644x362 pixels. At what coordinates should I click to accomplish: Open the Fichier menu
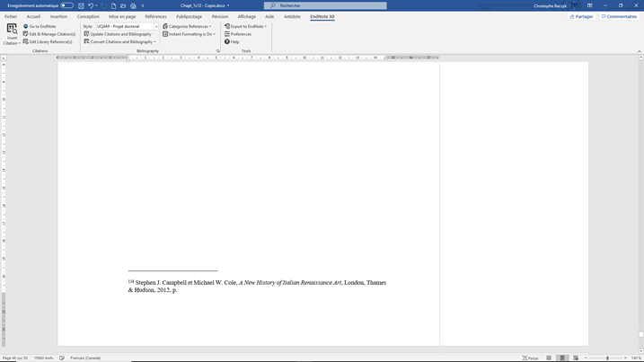11,16
